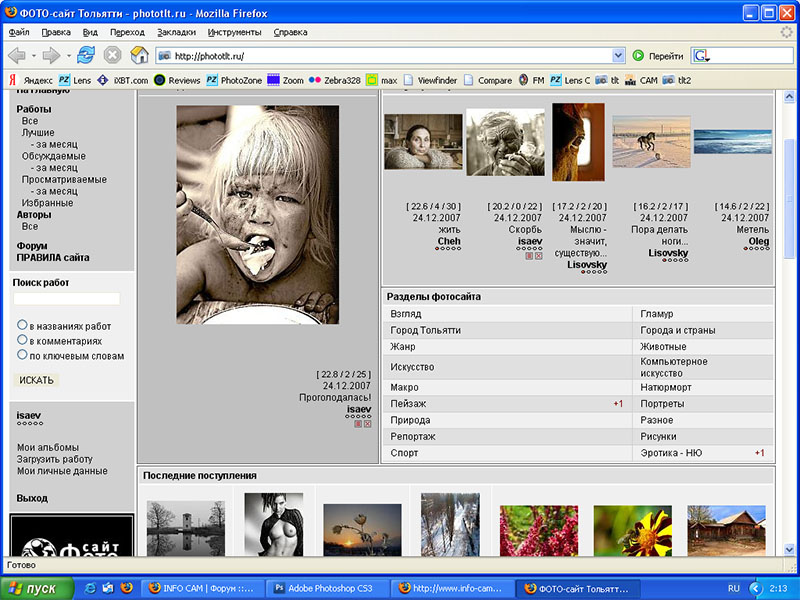
Task: Click the page scrollbar up arrow
Action: pyautogui.click(x=789, y=96)
